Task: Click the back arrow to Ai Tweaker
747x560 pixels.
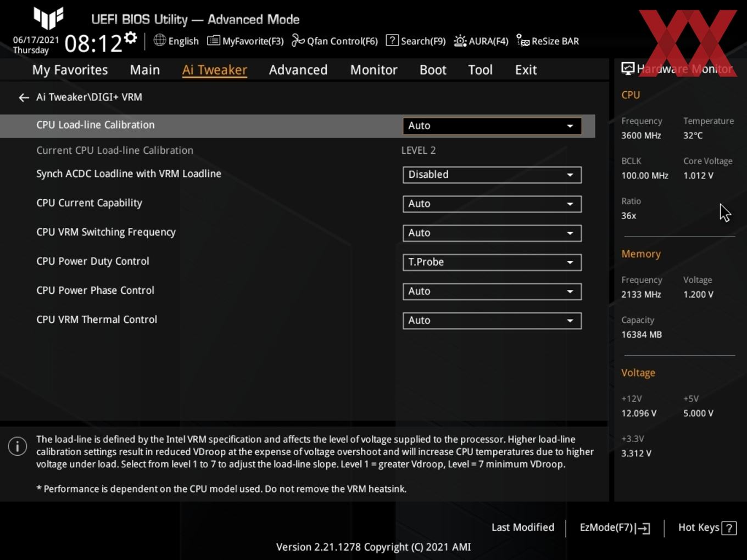Action: click(24, 98)
